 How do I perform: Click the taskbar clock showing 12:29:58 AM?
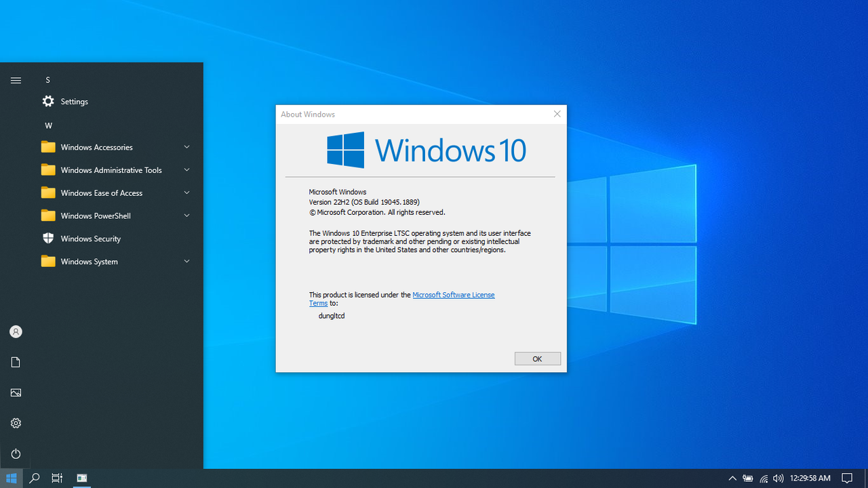810,479
